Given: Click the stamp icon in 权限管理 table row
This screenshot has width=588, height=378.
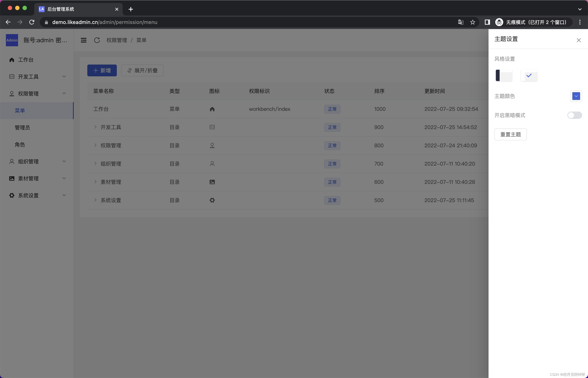Looking at the screenshot, I should click(x=212, y=145).
